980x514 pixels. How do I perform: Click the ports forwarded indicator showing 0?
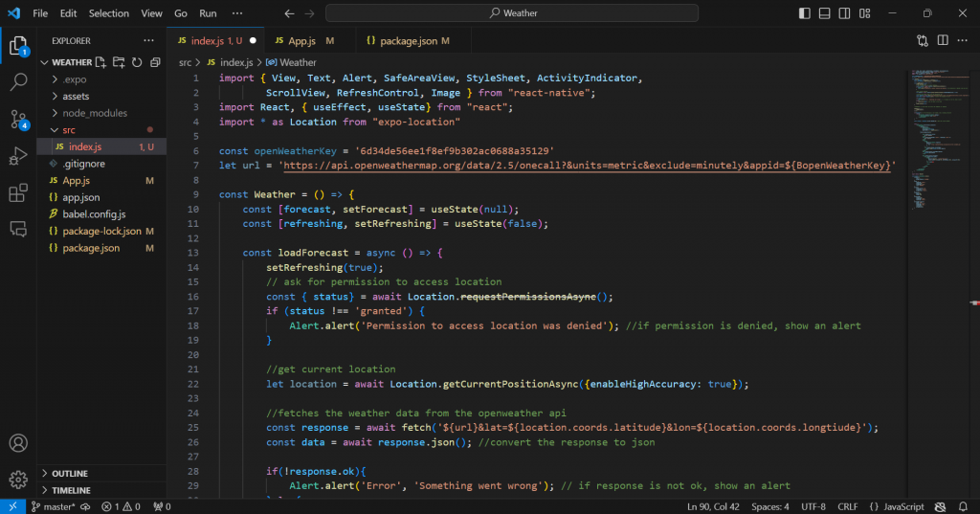point(162,506)
